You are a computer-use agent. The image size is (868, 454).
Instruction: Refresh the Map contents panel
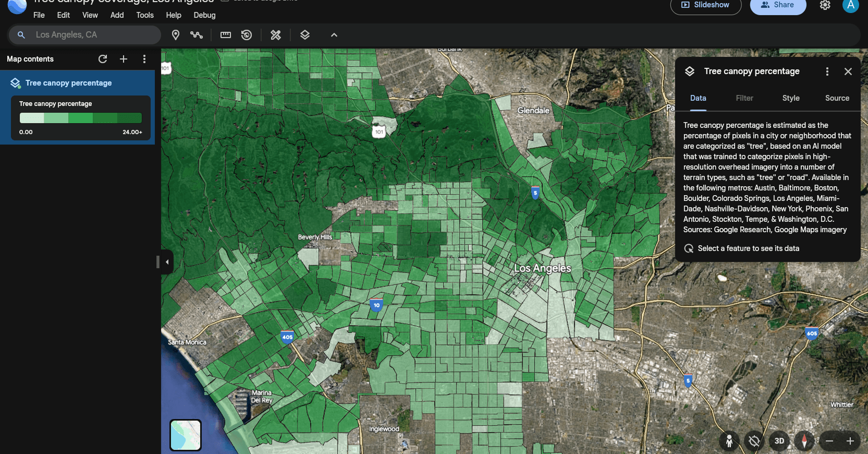(x=103, y=59)
